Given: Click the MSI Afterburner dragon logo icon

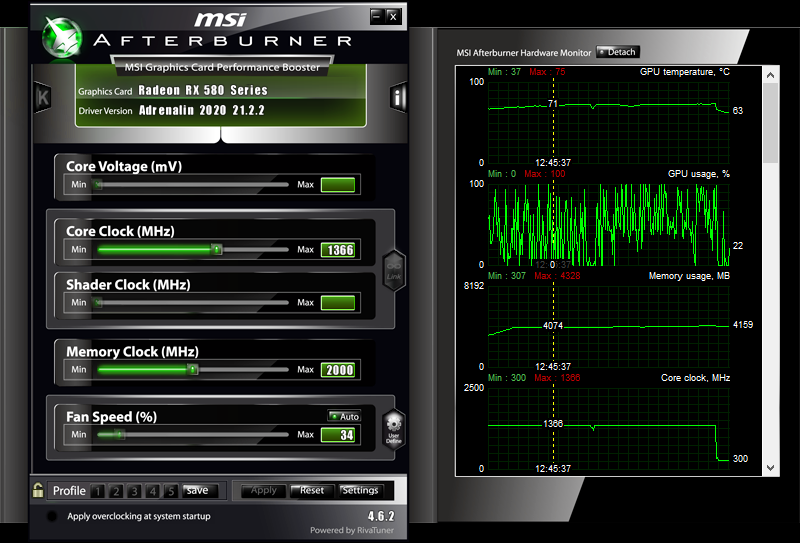Looking at the screenshot, I should pyautogui.click(x=62, y=37).
